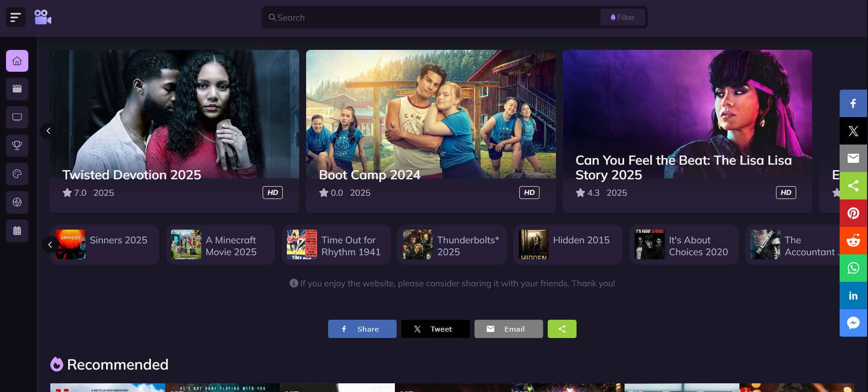Click Thunderbolts* 2025 title text
The image size is (868, 392).
coord(468,246)
